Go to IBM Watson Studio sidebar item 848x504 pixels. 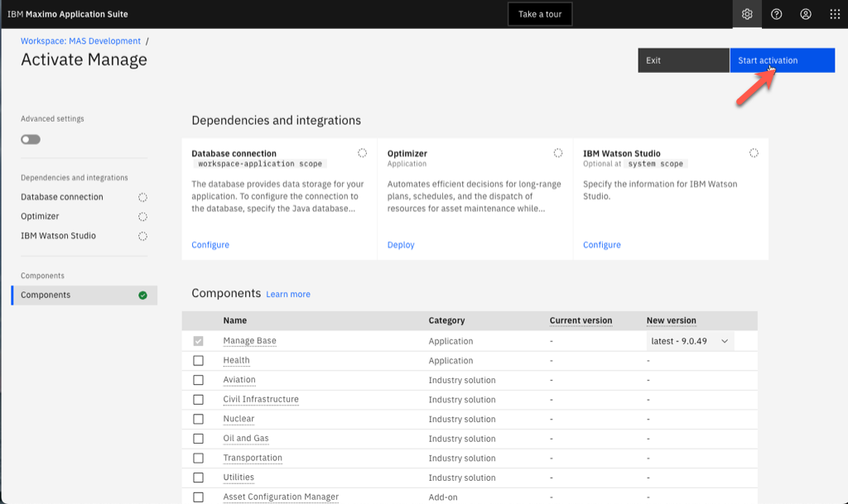pyautogui.click(x=58, y=236)
